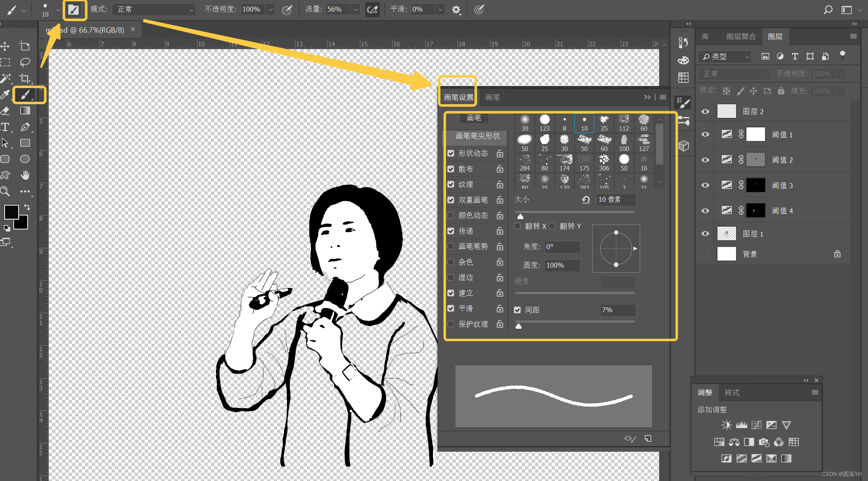Enable the 颜色动态 checkbox
This screenshot has width=868, height=481.
pos(450,215)
